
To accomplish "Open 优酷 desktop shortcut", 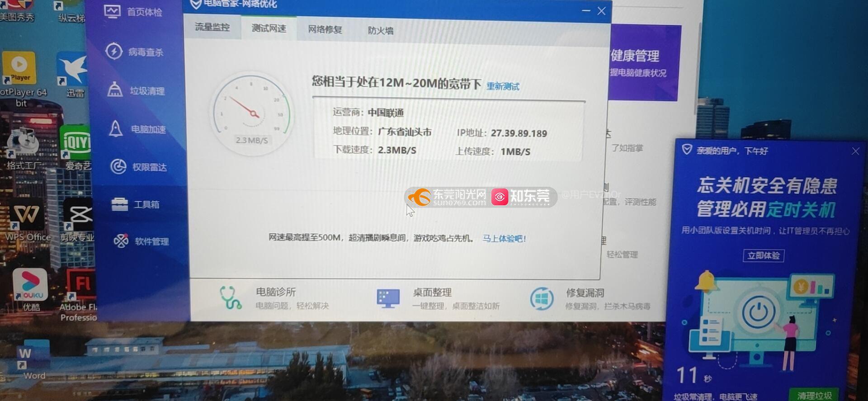I will coord(31,289).
